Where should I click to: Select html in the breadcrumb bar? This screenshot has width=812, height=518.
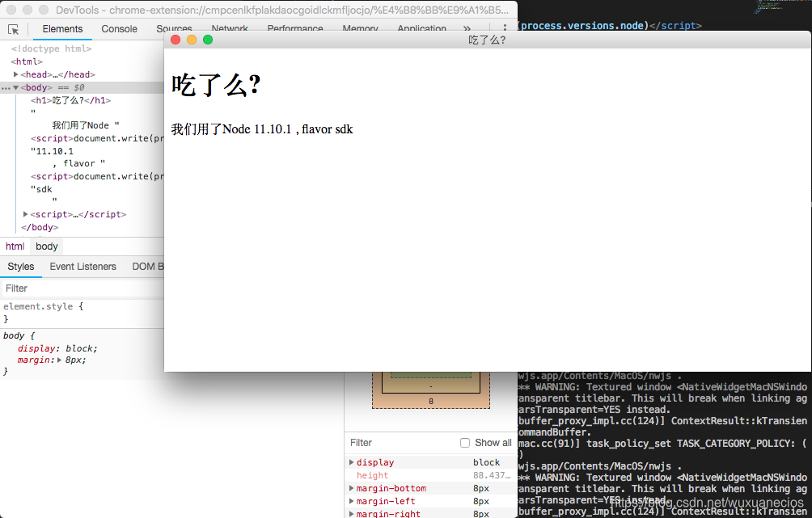click(15, 246)
